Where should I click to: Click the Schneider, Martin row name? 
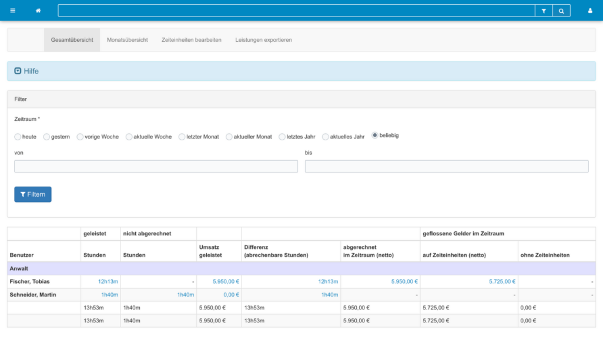[x=33, y=295]
